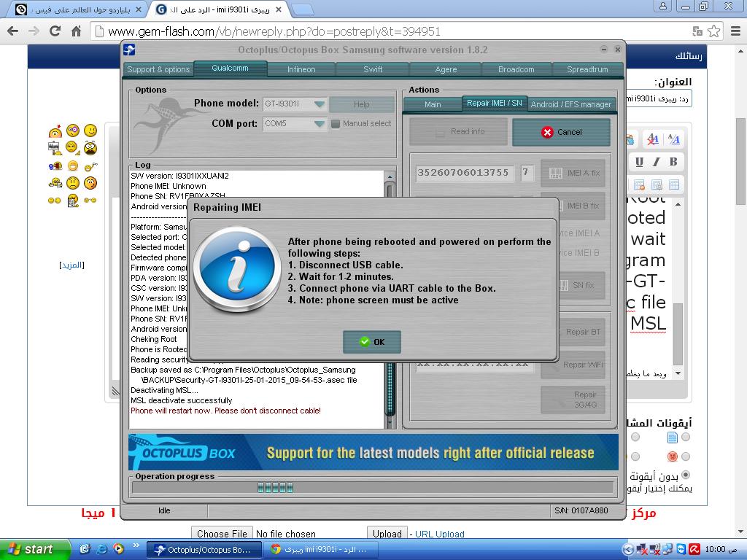
Task: Switch to the Agere tab
Action: [446, 69]
